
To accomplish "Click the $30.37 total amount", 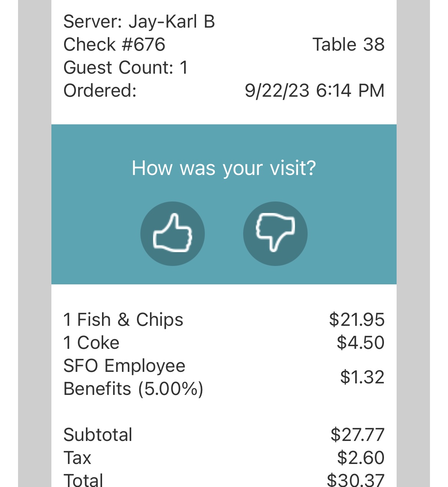I will pos(356,480).
